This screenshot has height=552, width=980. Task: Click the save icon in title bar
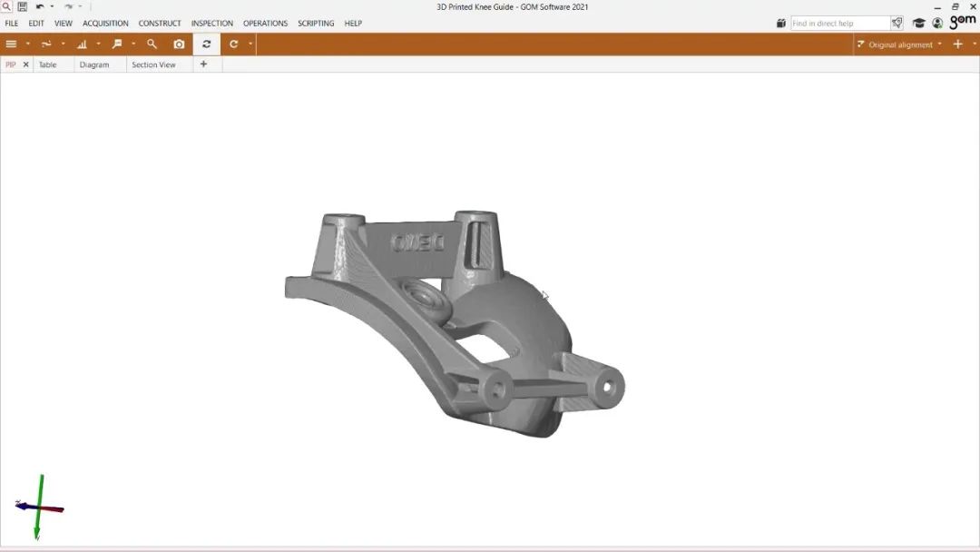[x=22, y=6]
